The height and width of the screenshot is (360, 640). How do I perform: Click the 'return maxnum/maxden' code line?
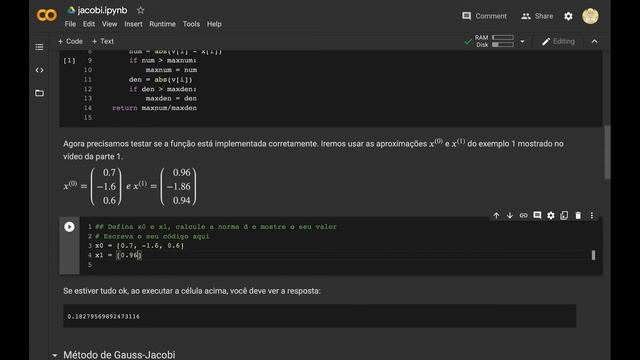click(x=154, y=108)
